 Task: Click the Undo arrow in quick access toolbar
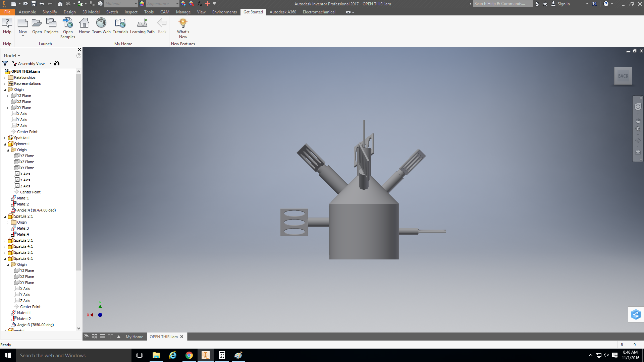point(42,4)
